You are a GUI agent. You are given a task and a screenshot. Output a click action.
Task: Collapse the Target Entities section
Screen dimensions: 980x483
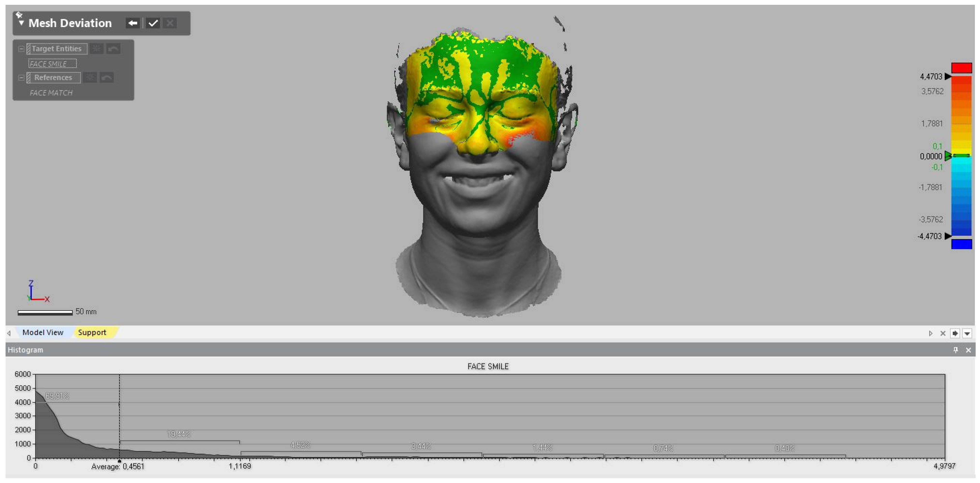click(x=21, y=49)
